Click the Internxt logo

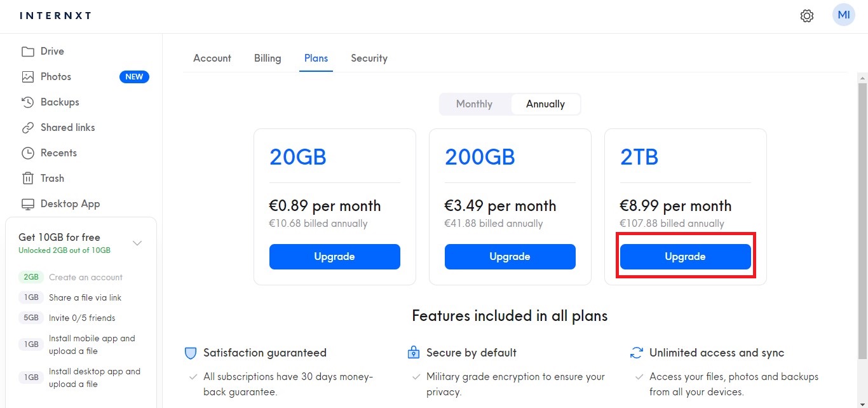tap(55, 16)
